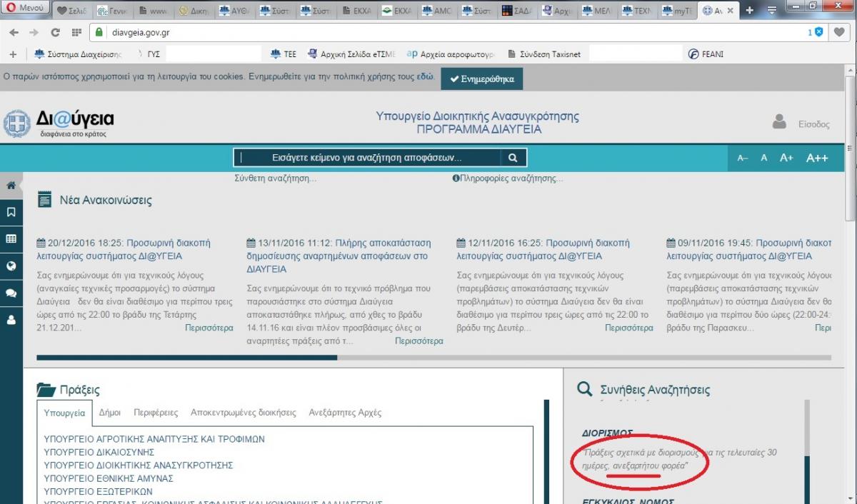Open the Ανεξάρτητες Αρχές tab
Viewport: 857px width, 504px height.
pos(345,413)
